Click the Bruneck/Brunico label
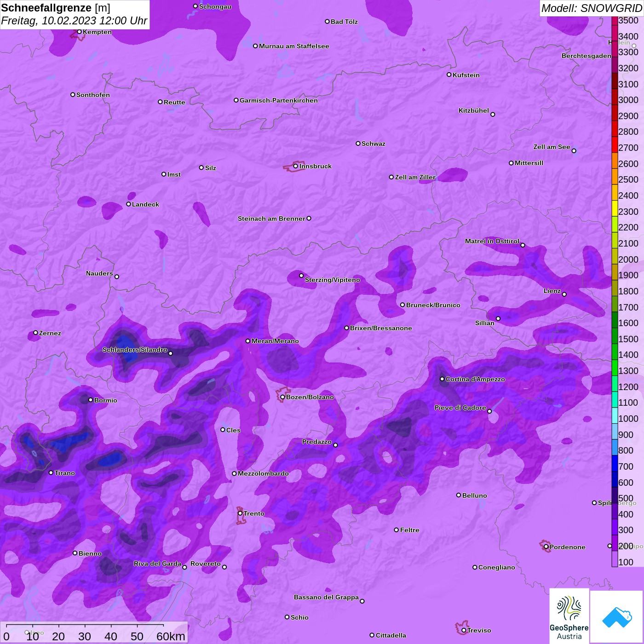The image size is (644, 644). tap(433, 305)
